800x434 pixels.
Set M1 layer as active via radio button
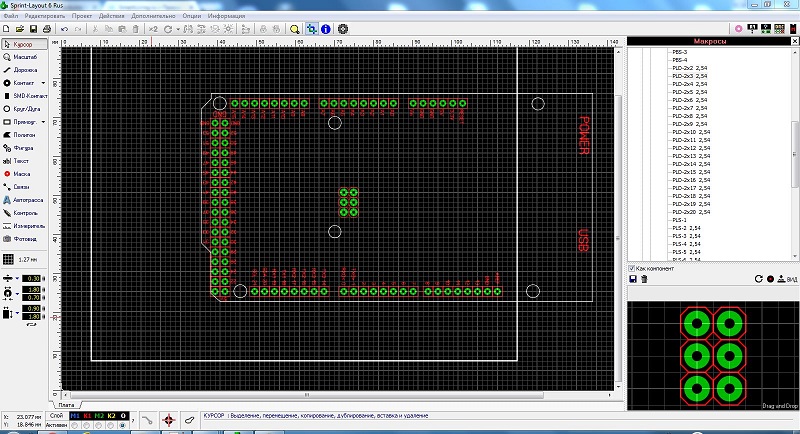coord(74,425)
